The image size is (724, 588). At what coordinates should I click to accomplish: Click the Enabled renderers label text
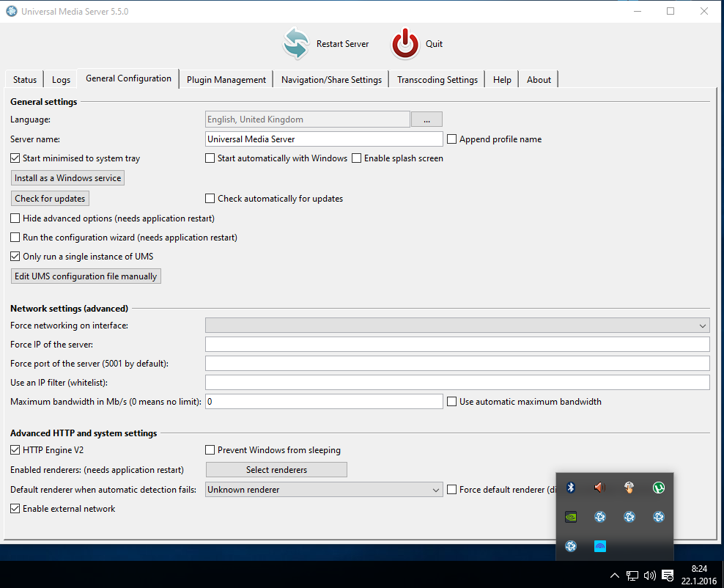97,470
